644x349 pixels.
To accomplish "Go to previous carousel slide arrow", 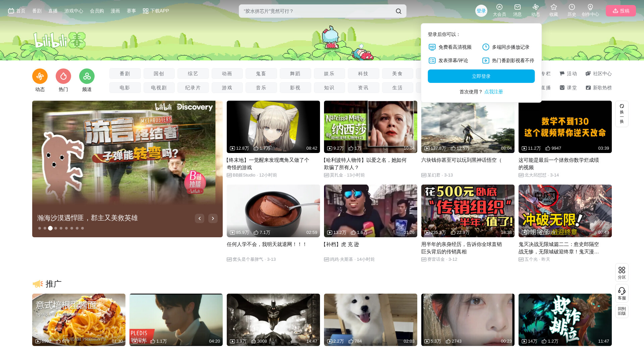I will click(200, 218).
